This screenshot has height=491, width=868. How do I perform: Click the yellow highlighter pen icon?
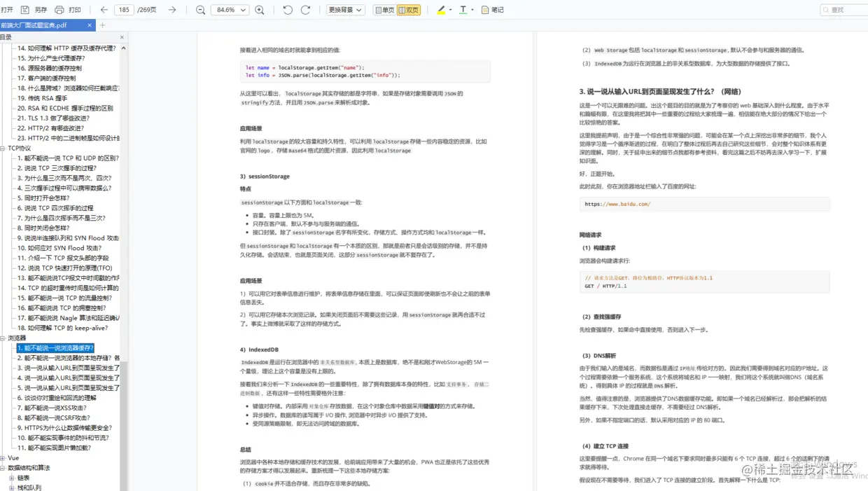click(441, 10)
